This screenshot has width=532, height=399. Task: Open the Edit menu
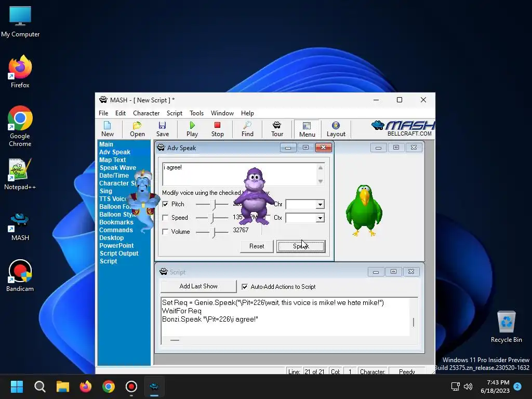pos(121,113)
